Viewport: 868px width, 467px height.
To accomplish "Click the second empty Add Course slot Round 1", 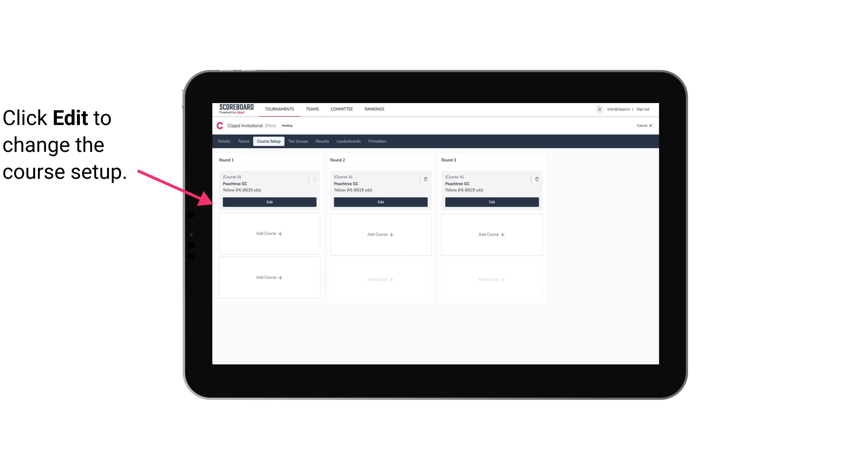I will [270, 277].
